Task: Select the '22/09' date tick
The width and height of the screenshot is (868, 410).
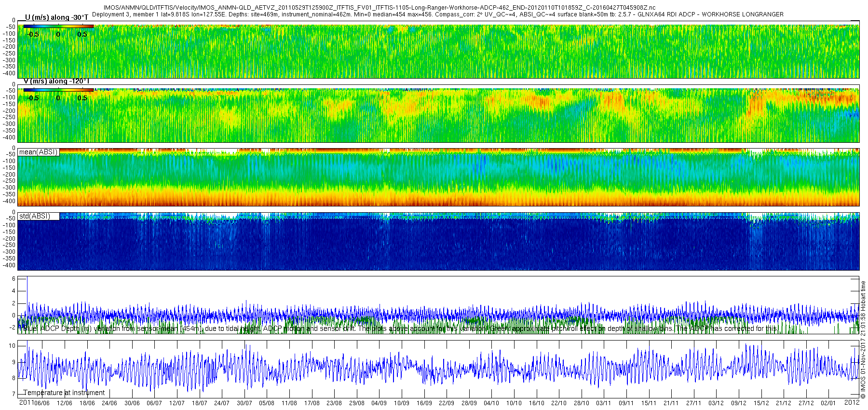Action: pyautogui.click(x=447, y=403)
